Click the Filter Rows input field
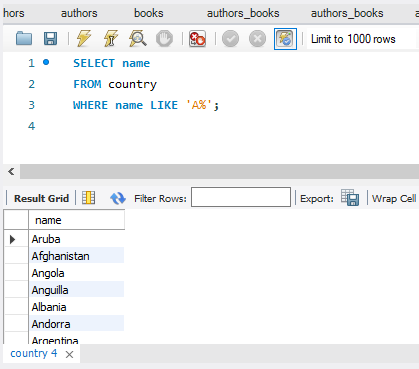 [x=241, y=197]
